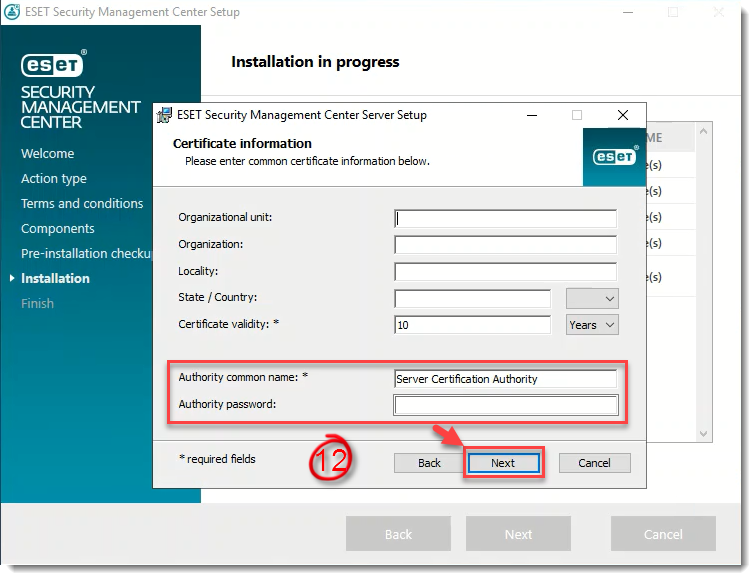
Task: Close the Server Setup dialog
Action: 623,115
